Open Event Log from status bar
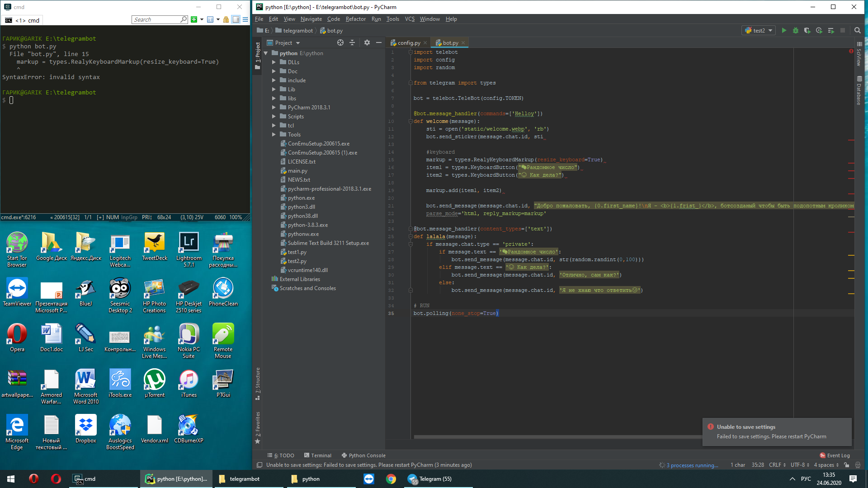This screenshot has height=488, width=868. (835, 455)
